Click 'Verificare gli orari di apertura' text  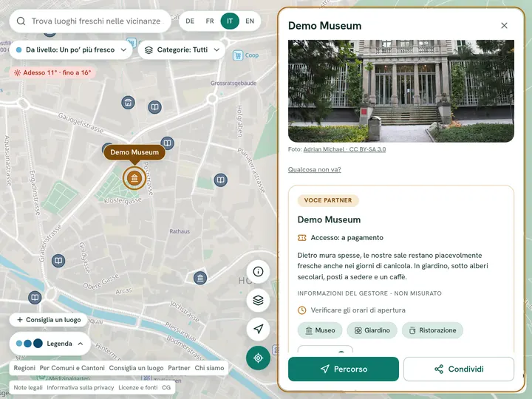coord(358,310)
